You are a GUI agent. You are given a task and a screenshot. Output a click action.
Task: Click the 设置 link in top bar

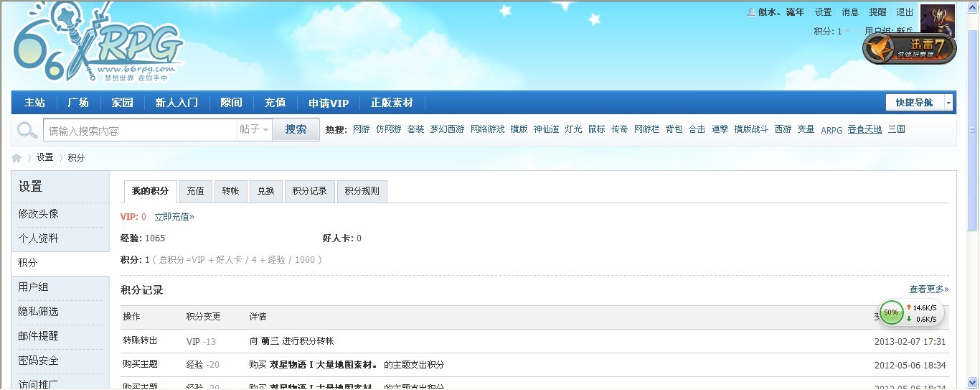point(823,12)
